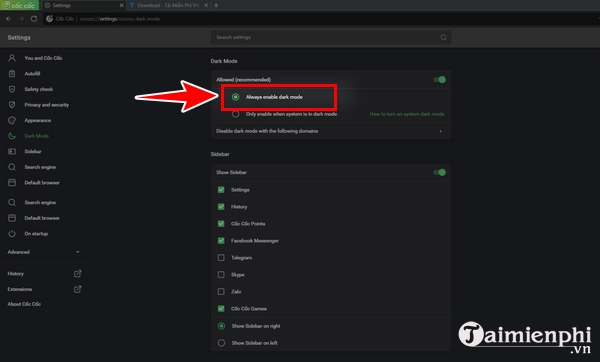Switch to the Settings tab
Viewport: 600px width, 362px height.
tap(83, 5)
